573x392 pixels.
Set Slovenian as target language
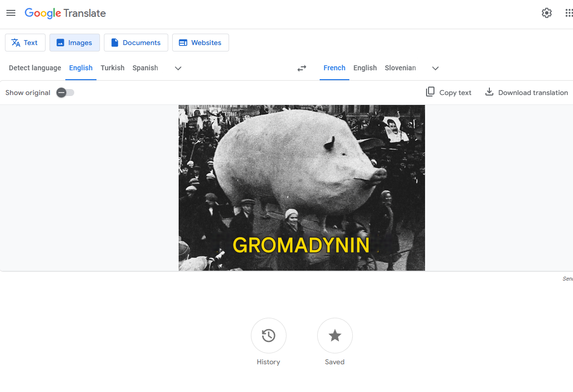(400, 68)
